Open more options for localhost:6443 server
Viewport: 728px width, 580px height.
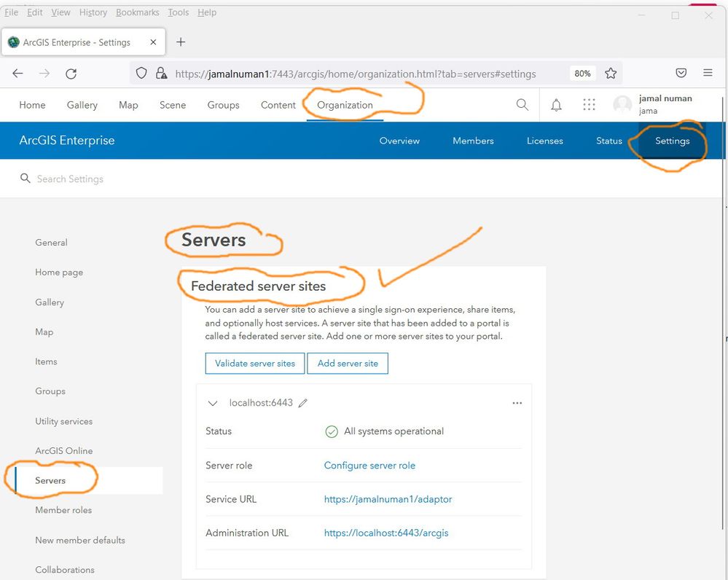517,403
